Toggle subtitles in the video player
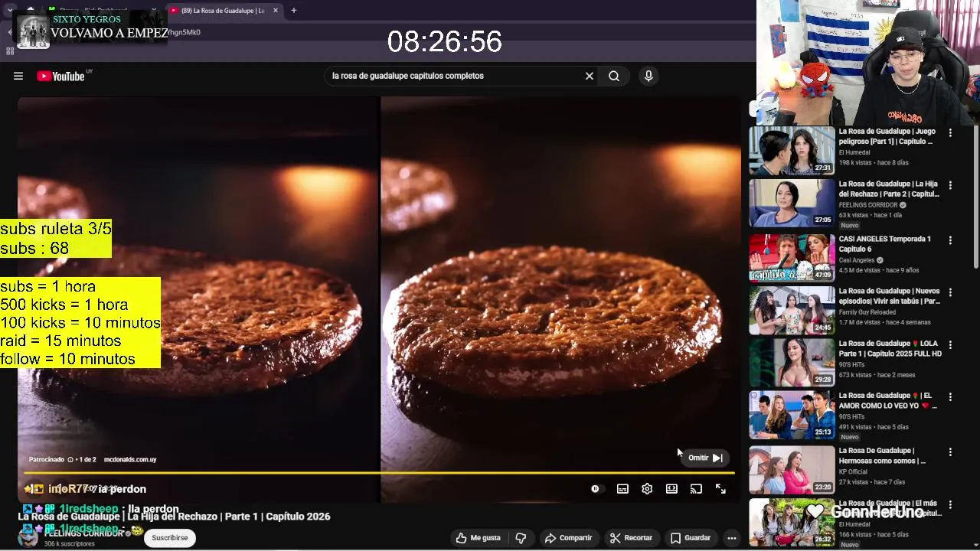The width and height of the screenshot is (980, 551). [622, 489]
